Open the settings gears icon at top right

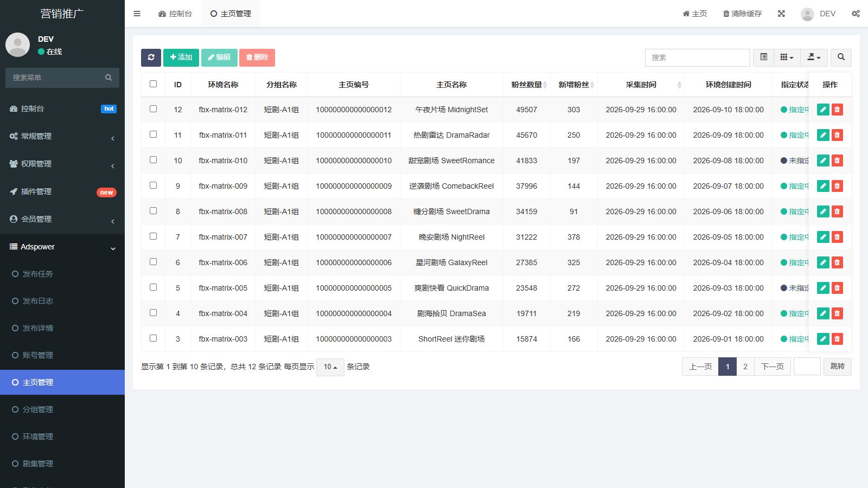click(x=856, y=14)
